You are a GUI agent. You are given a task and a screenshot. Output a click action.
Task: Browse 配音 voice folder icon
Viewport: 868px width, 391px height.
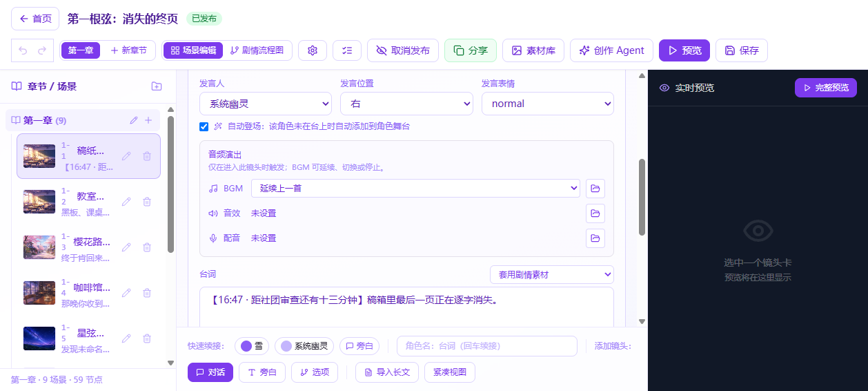click(595, 238)
